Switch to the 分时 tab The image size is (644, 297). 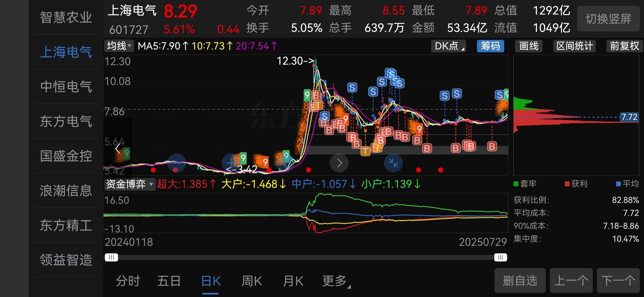(128, 281)
